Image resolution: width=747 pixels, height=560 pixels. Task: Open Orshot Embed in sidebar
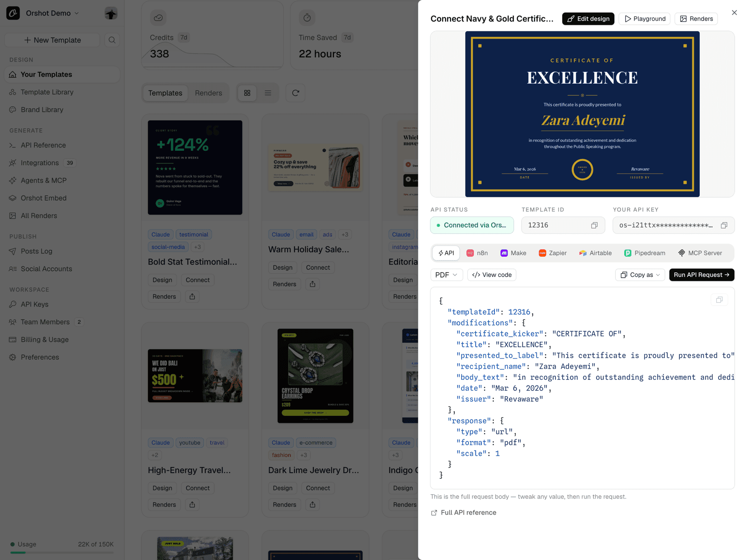(x=62, y=198)
